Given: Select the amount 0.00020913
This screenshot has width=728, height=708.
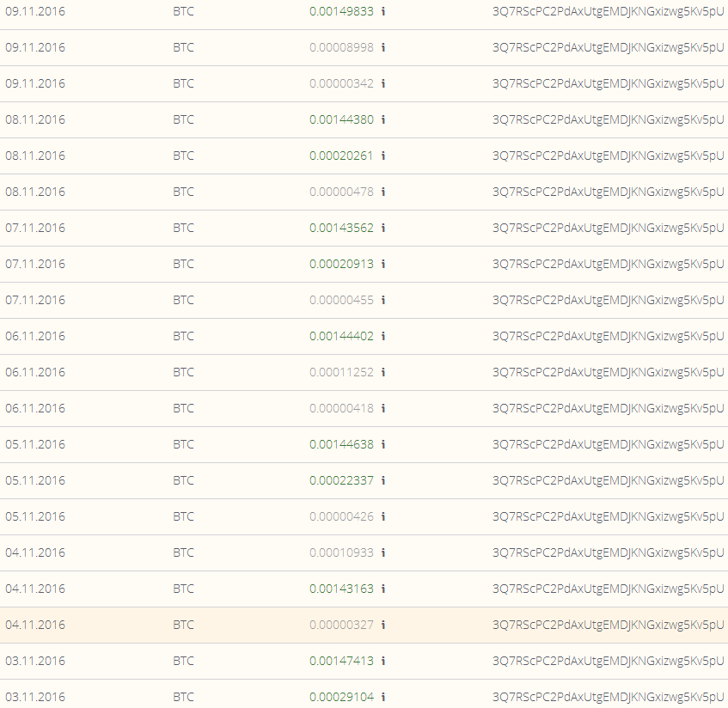Looking at the screenshot, I should point(341,264).
